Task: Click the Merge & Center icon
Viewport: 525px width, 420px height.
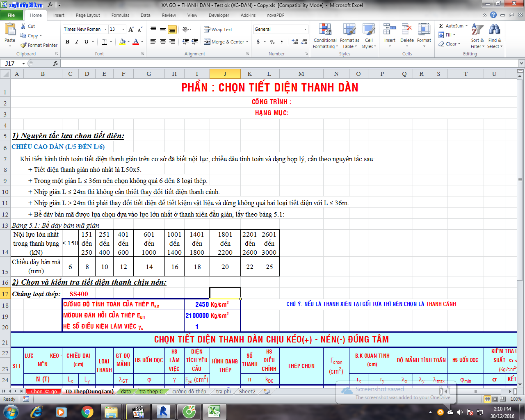Action: click(208, 42)
